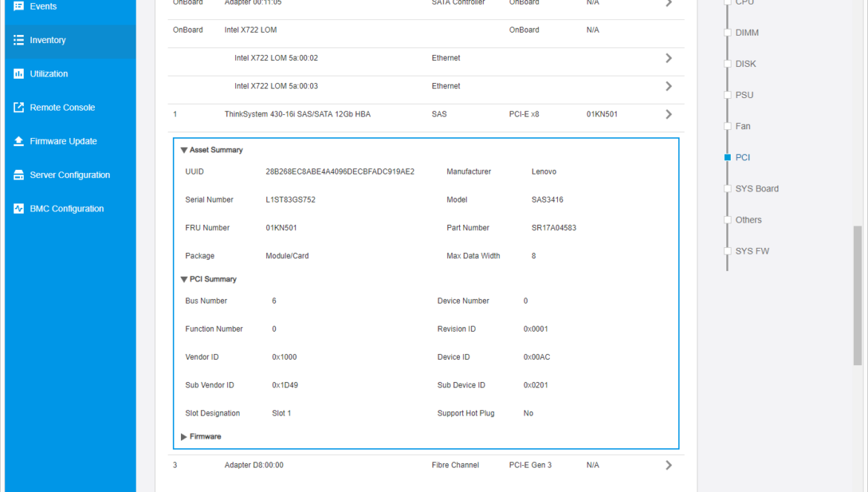
Task: Select part number SR17A04583
Action: pyautogui.click(x=553, y=228)
